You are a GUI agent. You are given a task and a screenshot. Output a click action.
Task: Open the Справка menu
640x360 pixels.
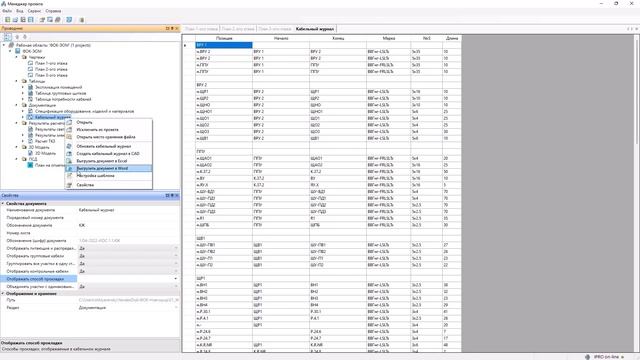[53, 11]
